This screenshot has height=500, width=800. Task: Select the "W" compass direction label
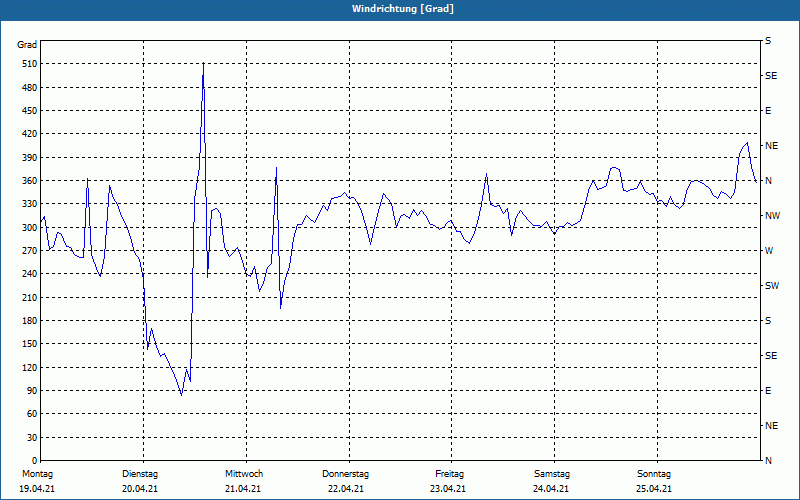769,251
